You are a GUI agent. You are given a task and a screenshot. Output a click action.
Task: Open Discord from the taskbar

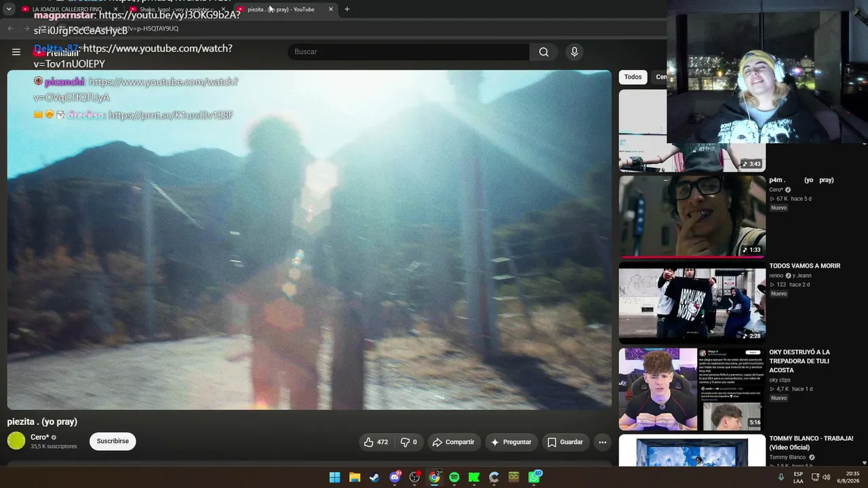coord(395,477)
